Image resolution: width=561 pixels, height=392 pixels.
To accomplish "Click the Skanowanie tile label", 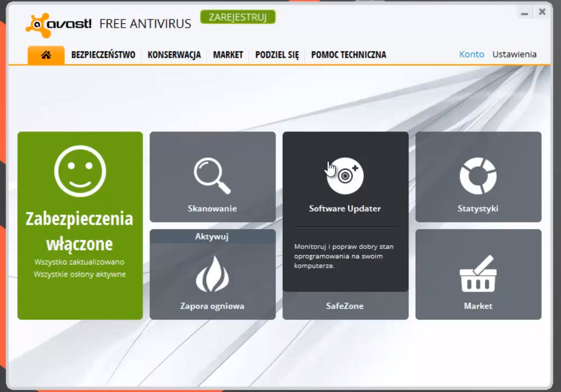I will [212, 208].
